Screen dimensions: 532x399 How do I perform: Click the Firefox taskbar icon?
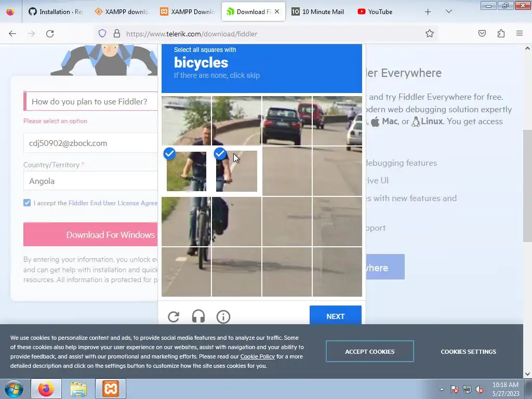click(46, 389)
